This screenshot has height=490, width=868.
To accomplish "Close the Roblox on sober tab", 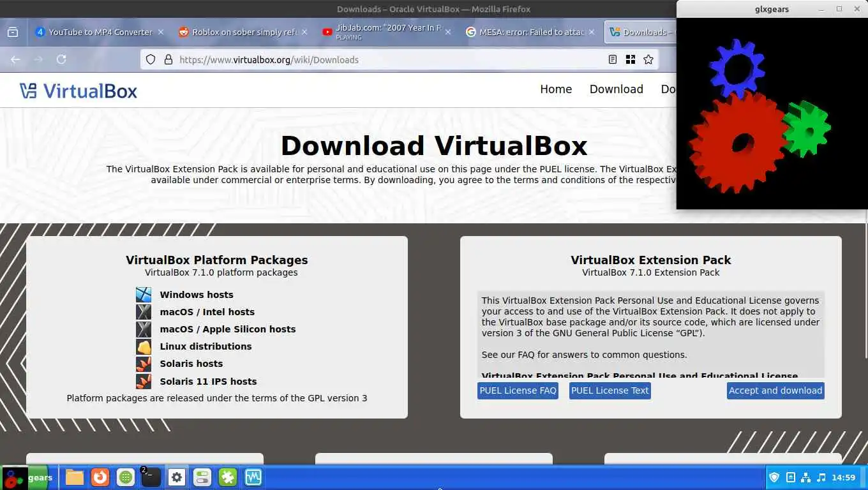I will point(304,32).
